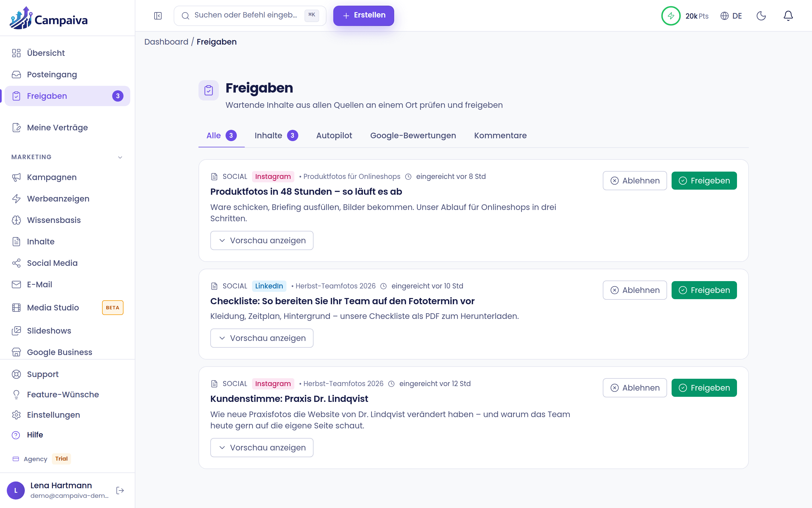812x508 pixels.
Task: Log out using the exit icon beside Lena Hartmann
Action: [120, 491]
